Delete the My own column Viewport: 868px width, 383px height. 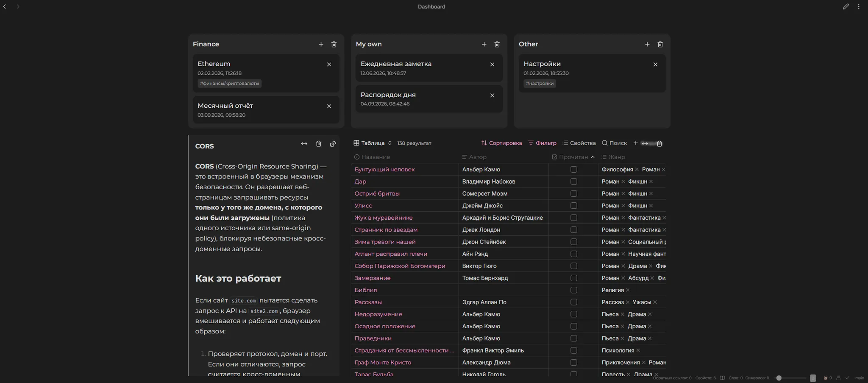click(x=497, y=44)
